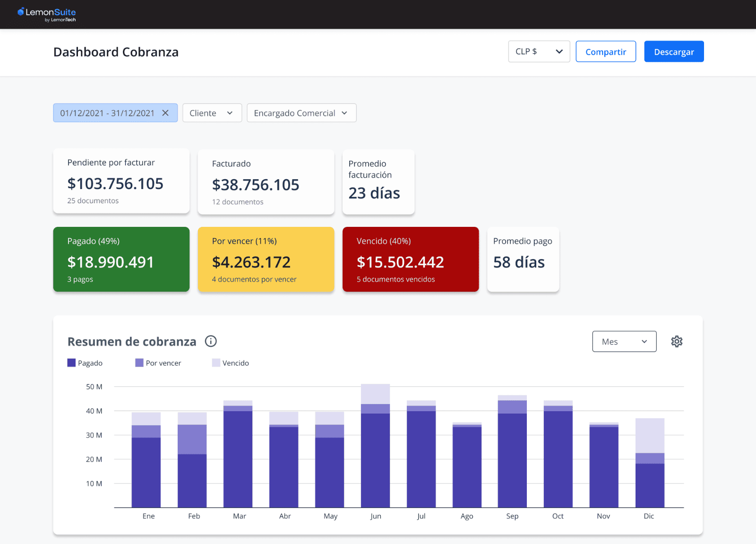Clear the date range filter with the X
This screenshot has width=756, height=544.
click(165, 113)
